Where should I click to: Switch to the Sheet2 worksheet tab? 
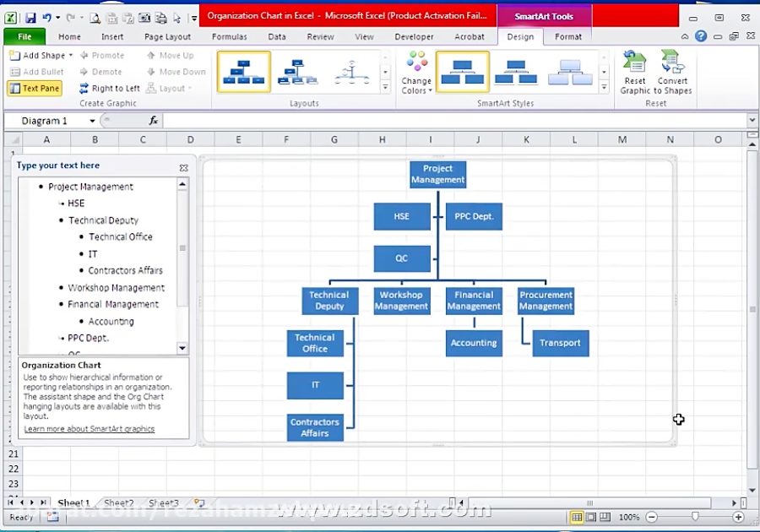coord(119,503)
